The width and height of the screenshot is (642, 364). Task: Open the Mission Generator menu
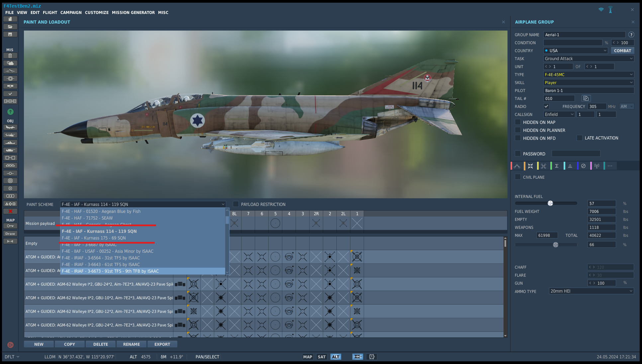pos(133,13)
